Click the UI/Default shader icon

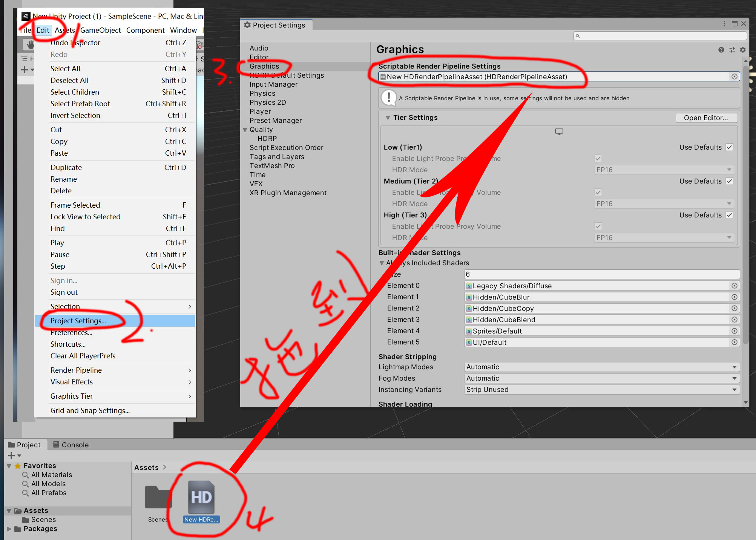point(469,343)
